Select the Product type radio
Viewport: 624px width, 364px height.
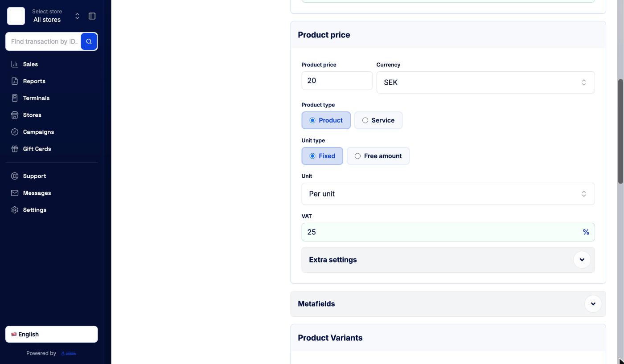[326, 120]
